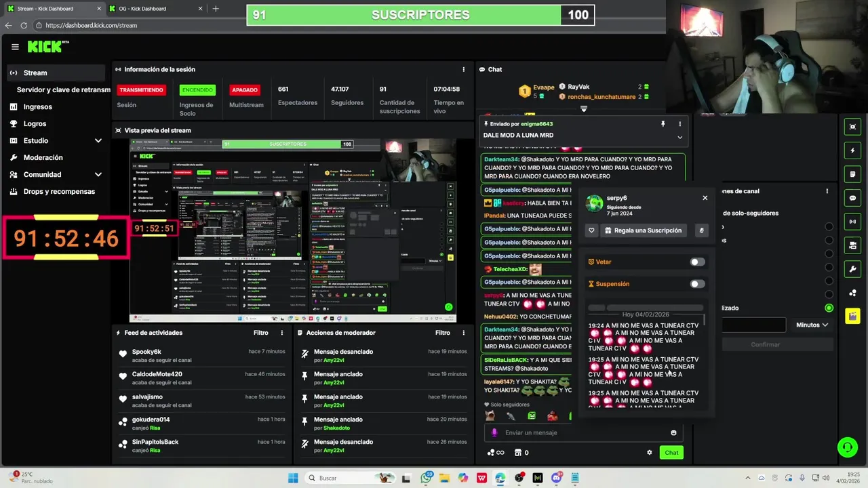Click Regala una Suscripción button
This screenshot has width=868, height=488.
pos(642,230)
